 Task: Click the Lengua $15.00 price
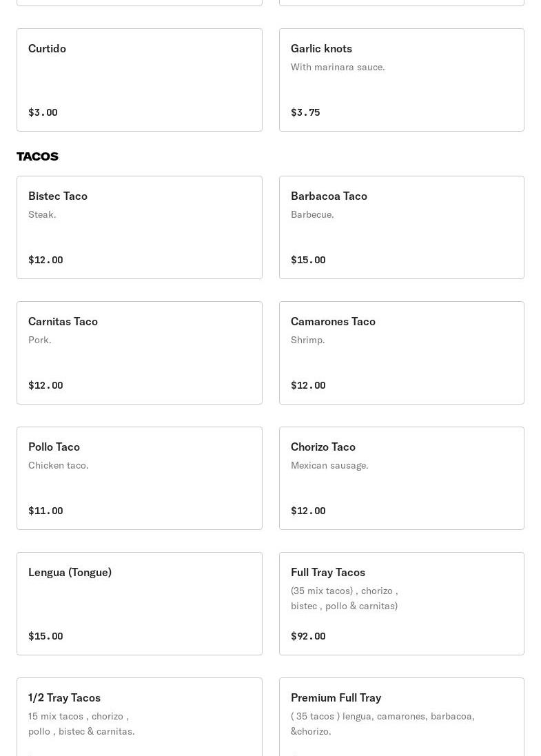(45, 636)
